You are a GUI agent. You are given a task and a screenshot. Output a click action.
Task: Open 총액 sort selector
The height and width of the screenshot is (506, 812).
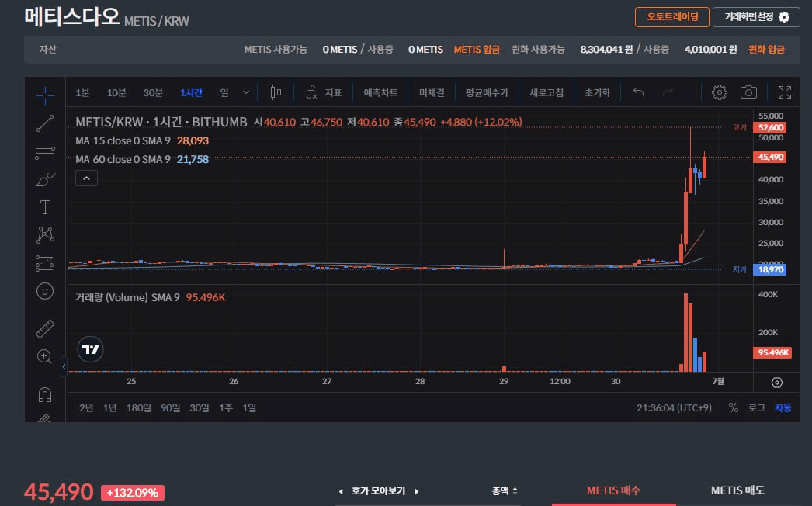coord(505,490)
